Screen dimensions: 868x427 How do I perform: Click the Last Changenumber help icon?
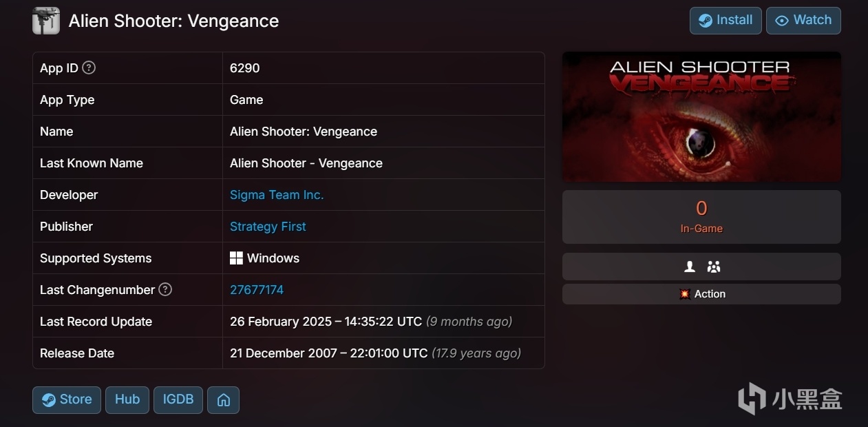click(x=165, y=289)
